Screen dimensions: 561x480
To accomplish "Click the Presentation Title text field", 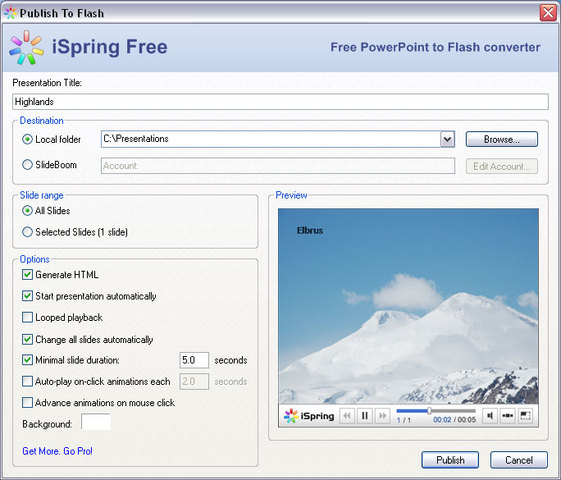I will tap(280, 102).
